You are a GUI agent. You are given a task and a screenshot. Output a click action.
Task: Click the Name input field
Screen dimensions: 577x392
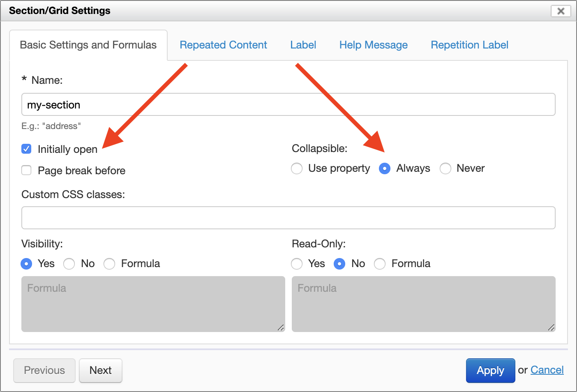point(288,105)
